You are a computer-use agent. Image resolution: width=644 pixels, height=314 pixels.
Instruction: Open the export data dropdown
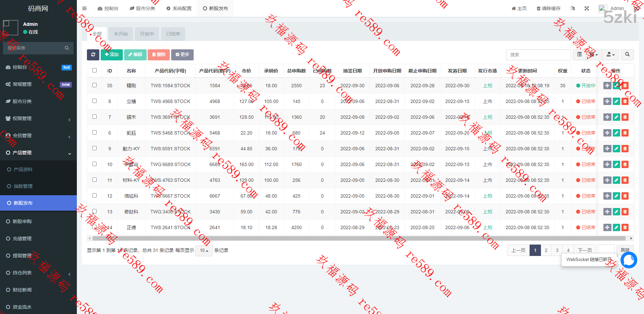pos(610,55)
